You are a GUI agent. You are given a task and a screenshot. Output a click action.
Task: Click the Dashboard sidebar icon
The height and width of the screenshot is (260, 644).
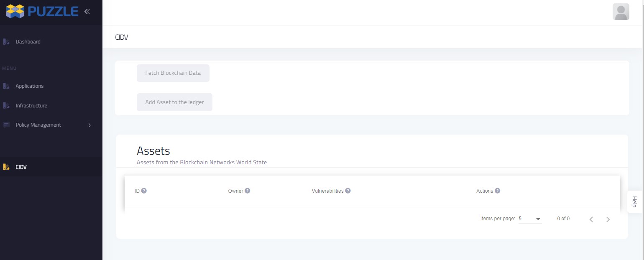pyautogui.click(x=6, y=42)
